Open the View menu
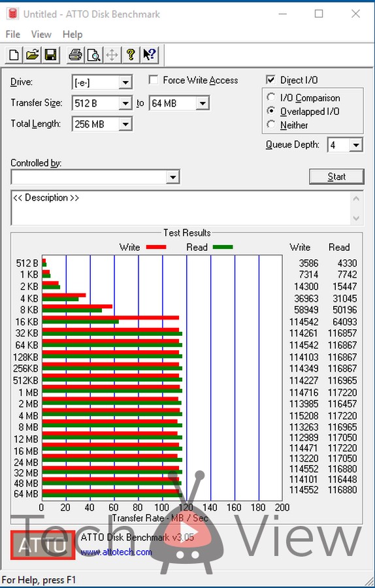Viewport: 375px width, 588px height. [41, 35]
